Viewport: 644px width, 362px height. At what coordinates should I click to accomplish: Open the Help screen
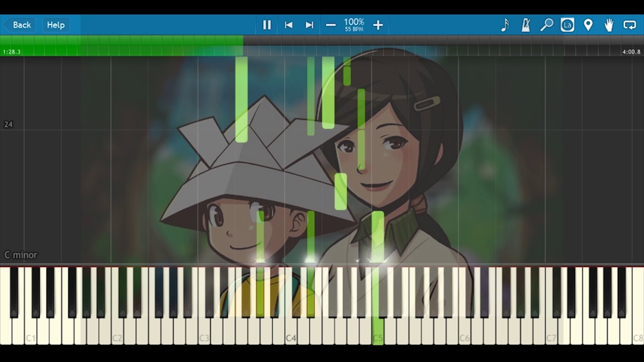pos(56,25)
